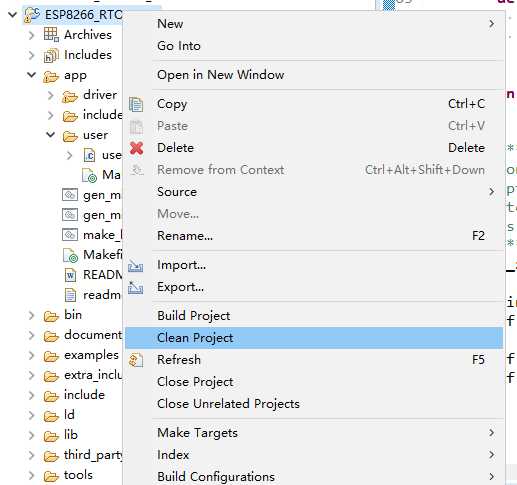The image size is (517, 485).
Task: Click the Copy icon in context menu
Action: 136,104
